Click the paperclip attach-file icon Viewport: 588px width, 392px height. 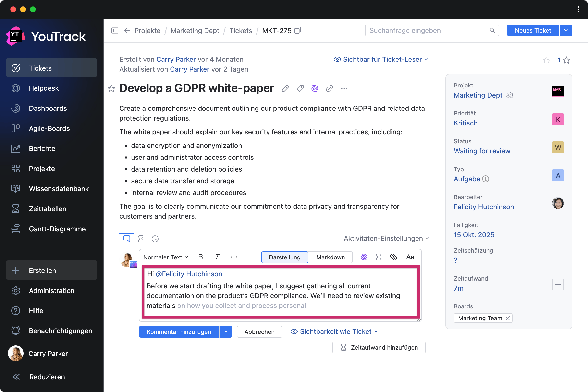pyautogui.click(x=393, y=257)
